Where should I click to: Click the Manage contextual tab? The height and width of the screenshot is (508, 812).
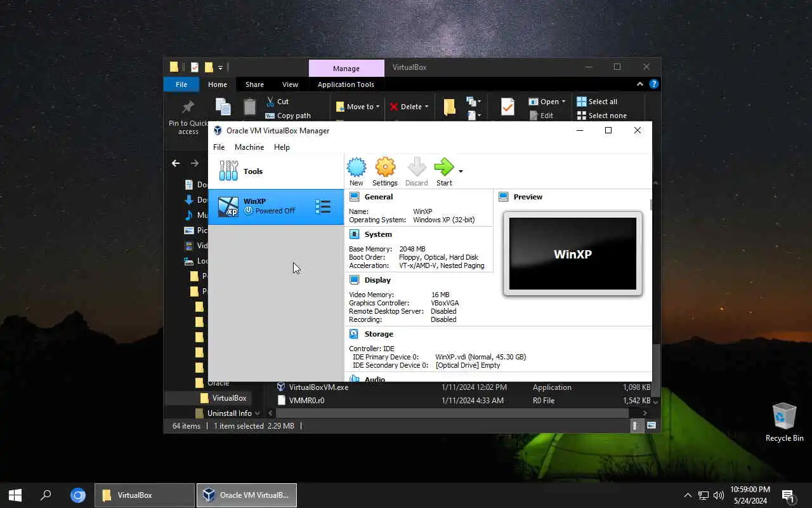[x=346, y=68]
